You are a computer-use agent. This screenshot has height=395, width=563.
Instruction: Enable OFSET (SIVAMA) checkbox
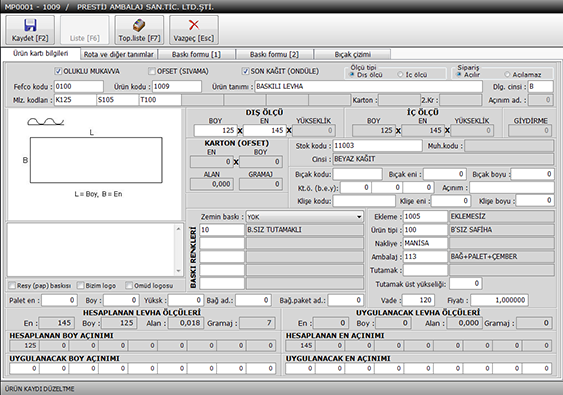(152, 71)
